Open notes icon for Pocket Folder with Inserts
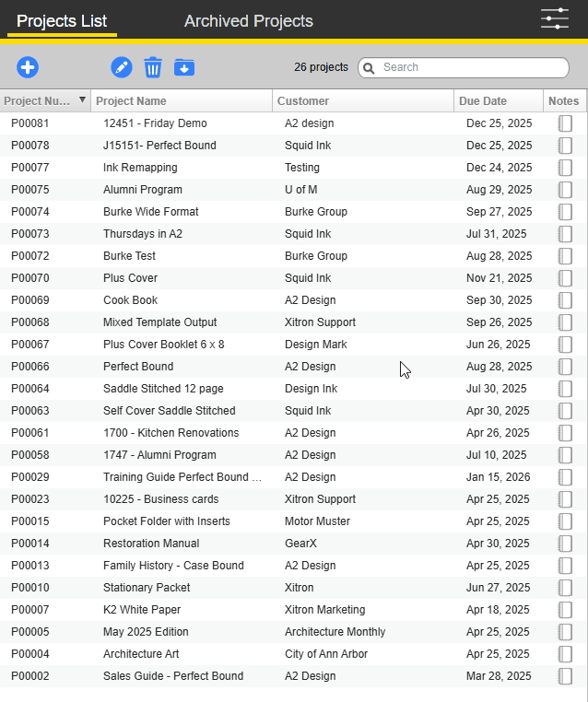Screen dimensions: 588x702 [x=565, y=521]
